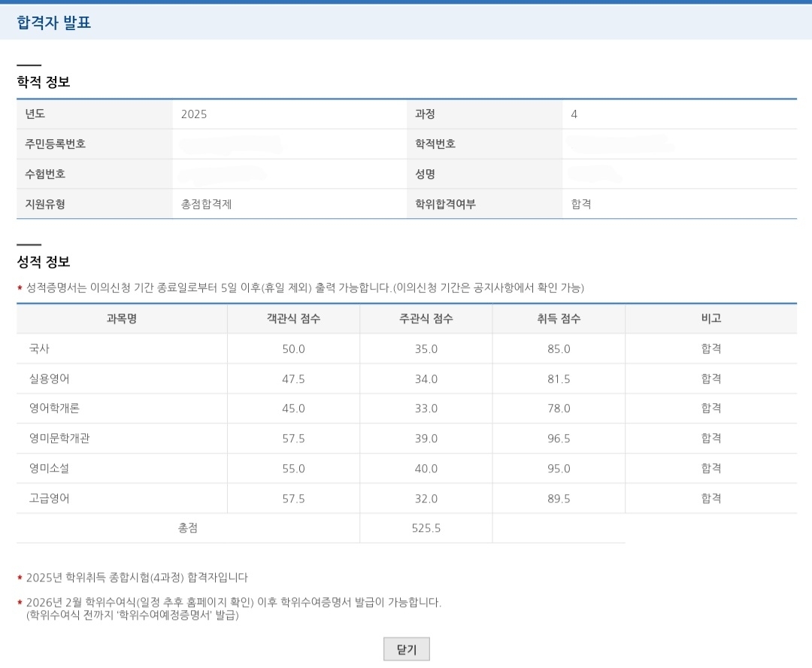
Task: Select the 실용영어 subject cell
Action: (50, 378)
